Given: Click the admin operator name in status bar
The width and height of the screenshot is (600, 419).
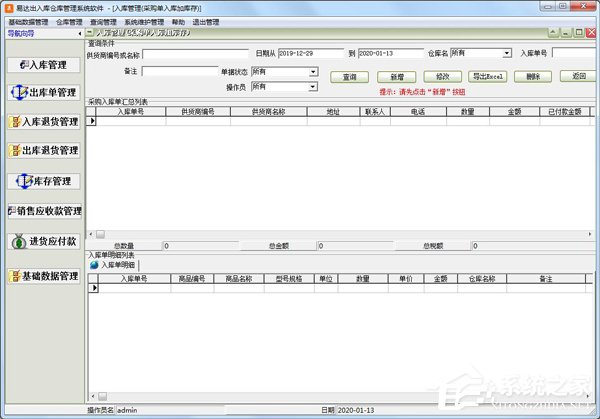Looking at the screenshot, I should click(127, 410).
